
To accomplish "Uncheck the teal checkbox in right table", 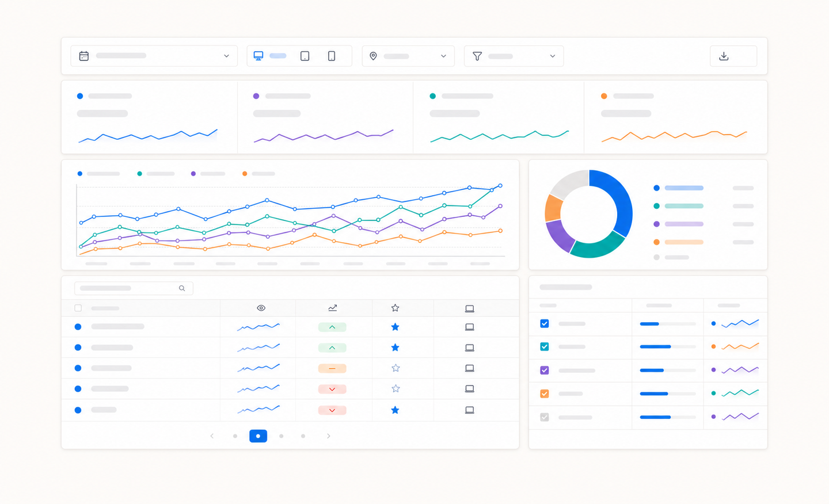I will [x=545, y=346].
